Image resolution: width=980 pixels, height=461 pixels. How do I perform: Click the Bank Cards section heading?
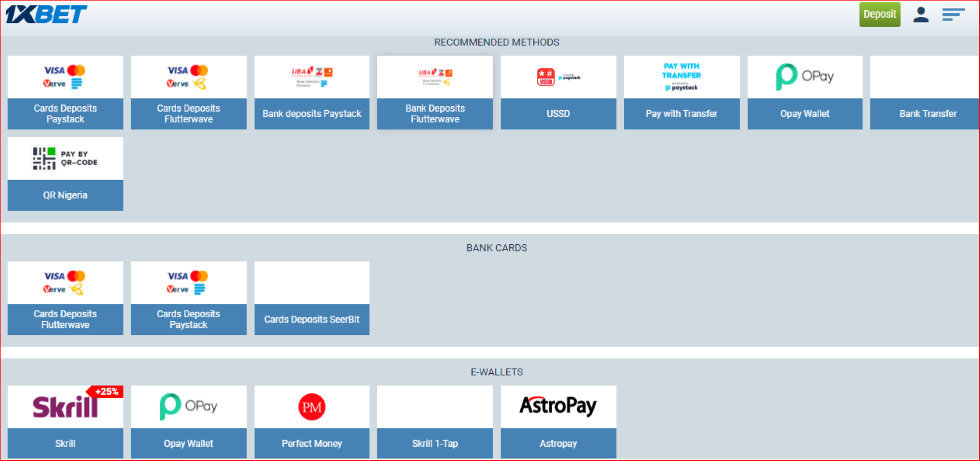(x=497, y=248)
